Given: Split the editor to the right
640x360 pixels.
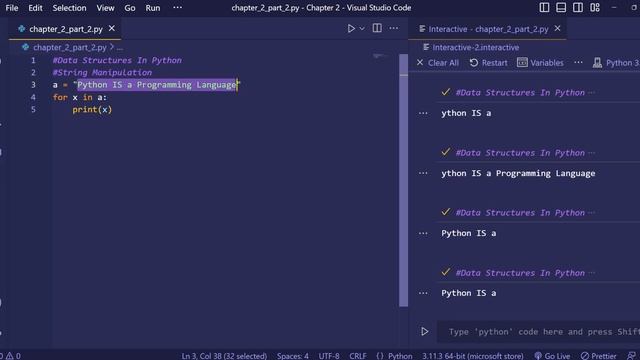Looking at the screenshot, I should 377,28.
